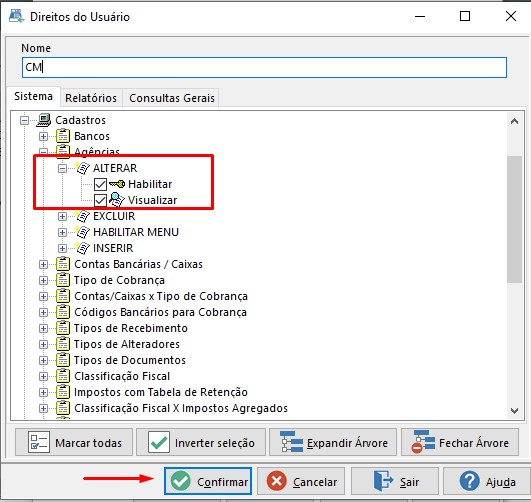Open Ajuda help button

coord(487,481)
